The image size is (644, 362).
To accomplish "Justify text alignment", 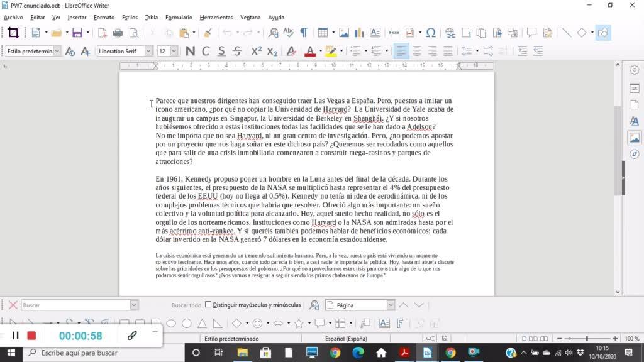I will pyautogui.click(x=448, y=51).
